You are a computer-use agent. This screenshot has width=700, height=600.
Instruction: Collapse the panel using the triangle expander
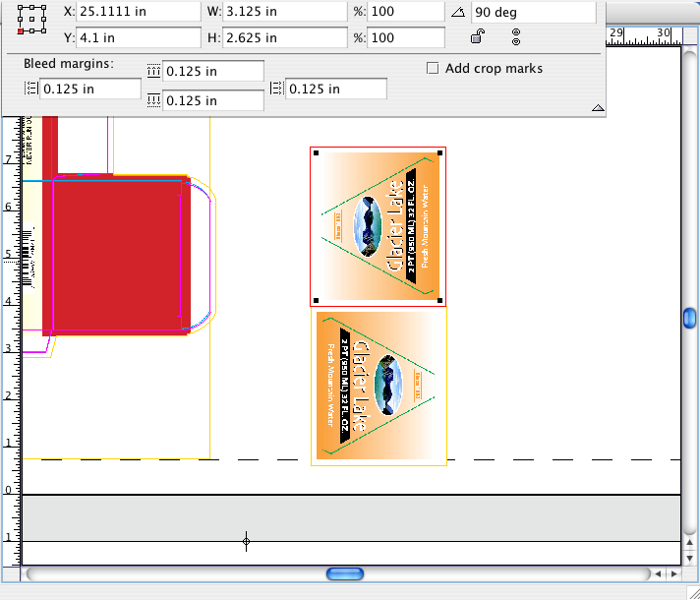(x=598, y=107)
